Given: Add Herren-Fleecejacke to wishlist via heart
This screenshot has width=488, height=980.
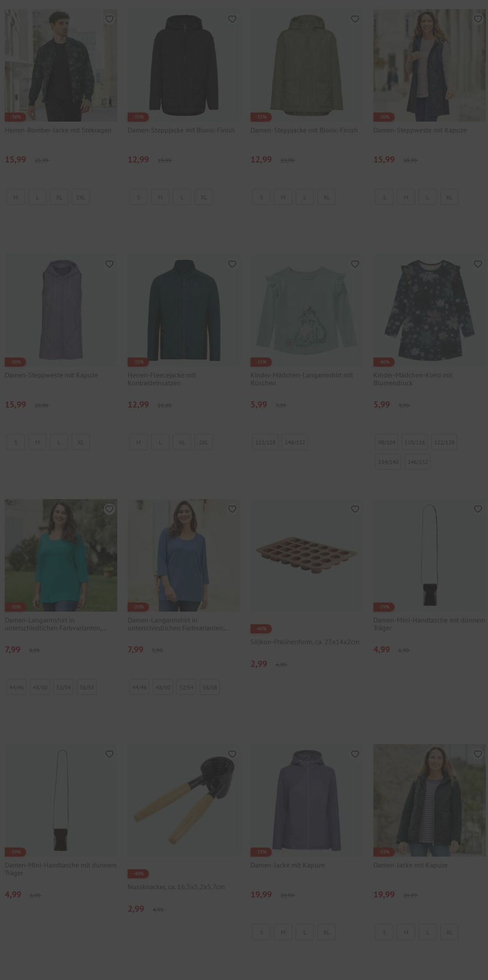Looking at the screenshot, I should pyautogui.click(x=232, y=264).
